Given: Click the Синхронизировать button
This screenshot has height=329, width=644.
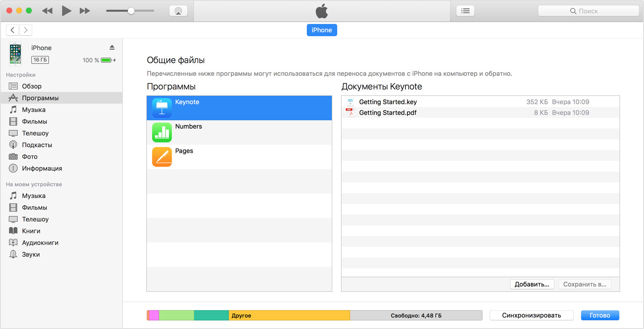Looking at the screenshot, I should (531, 315).
